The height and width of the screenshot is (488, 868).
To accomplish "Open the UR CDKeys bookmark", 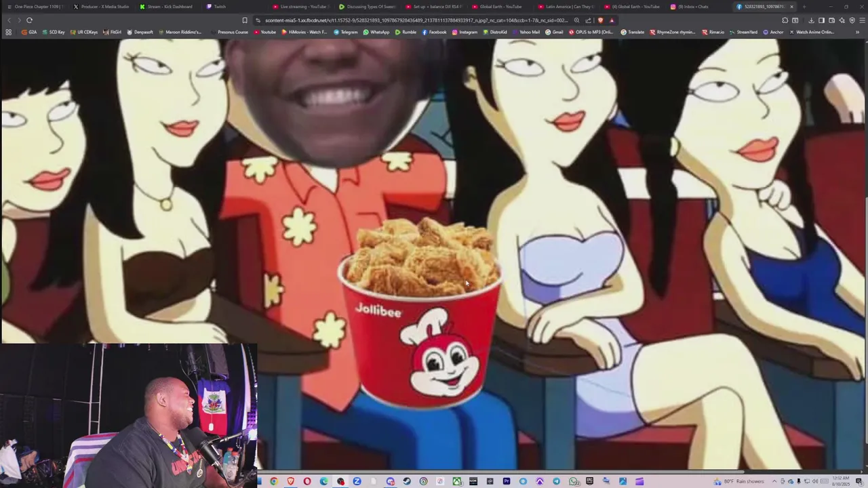I will coord(83,32).
